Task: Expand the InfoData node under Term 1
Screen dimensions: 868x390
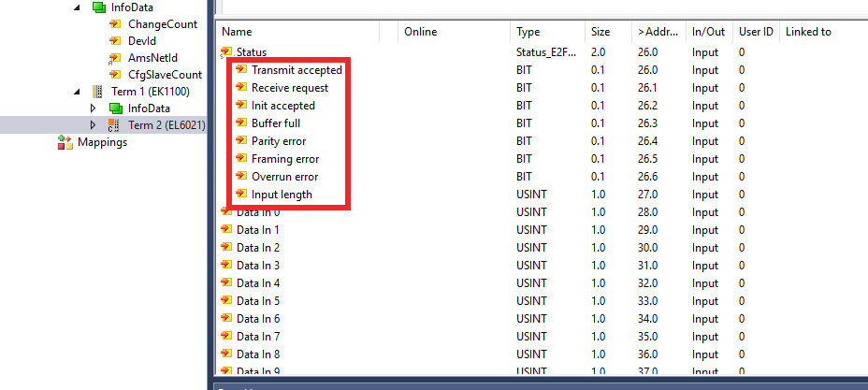Action: point(93,108)
